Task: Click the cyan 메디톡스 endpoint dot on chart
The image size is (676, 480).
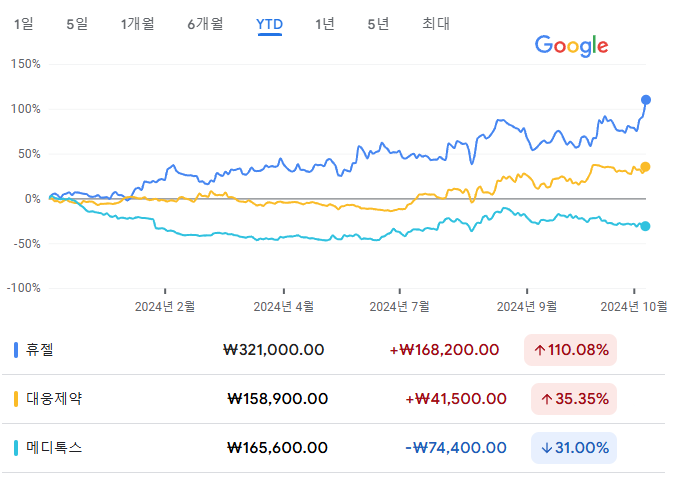Action: pyautogui.click(x=645, y=226)
